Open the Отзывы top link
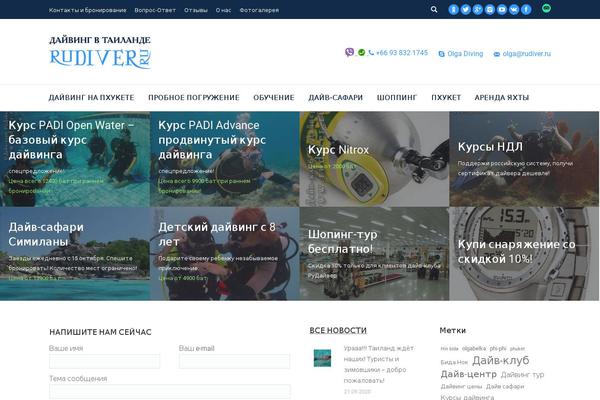The image size is (600, 400). [x=196, y=10]
